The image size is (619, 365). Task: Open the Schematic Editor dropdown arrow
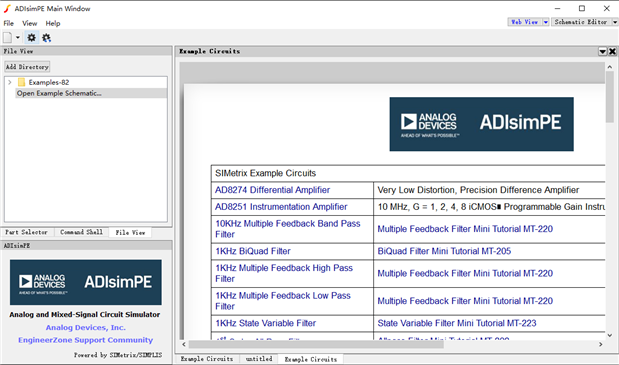(x=615, y=22)
